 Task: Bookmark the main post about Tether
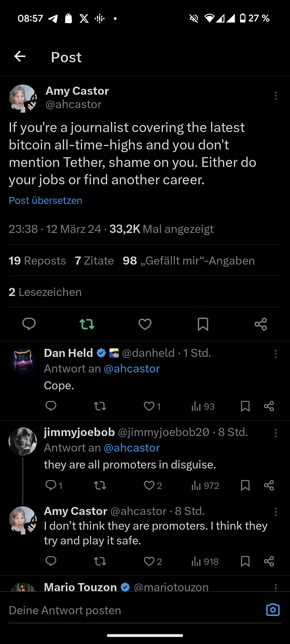(203, 324)
